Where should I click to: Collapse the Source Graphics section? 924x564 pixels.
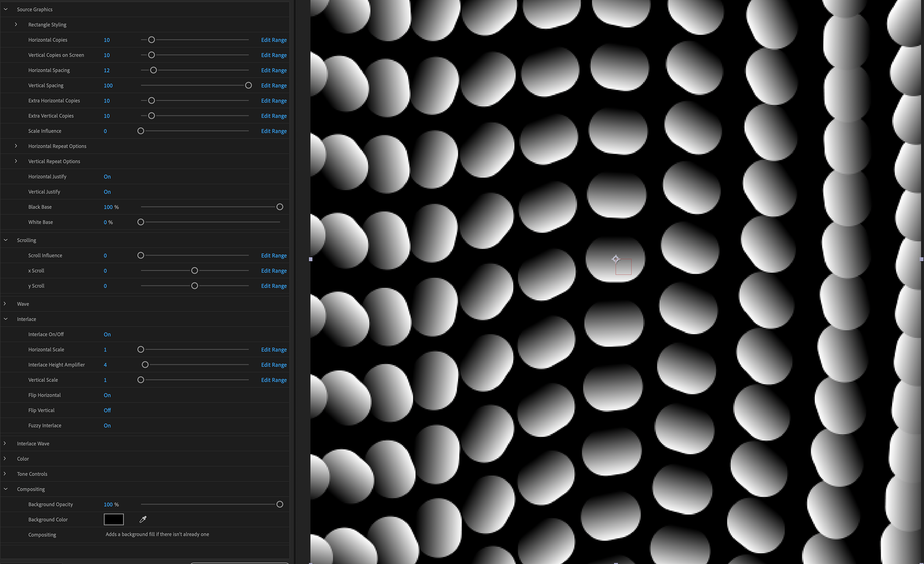[5, 9]
